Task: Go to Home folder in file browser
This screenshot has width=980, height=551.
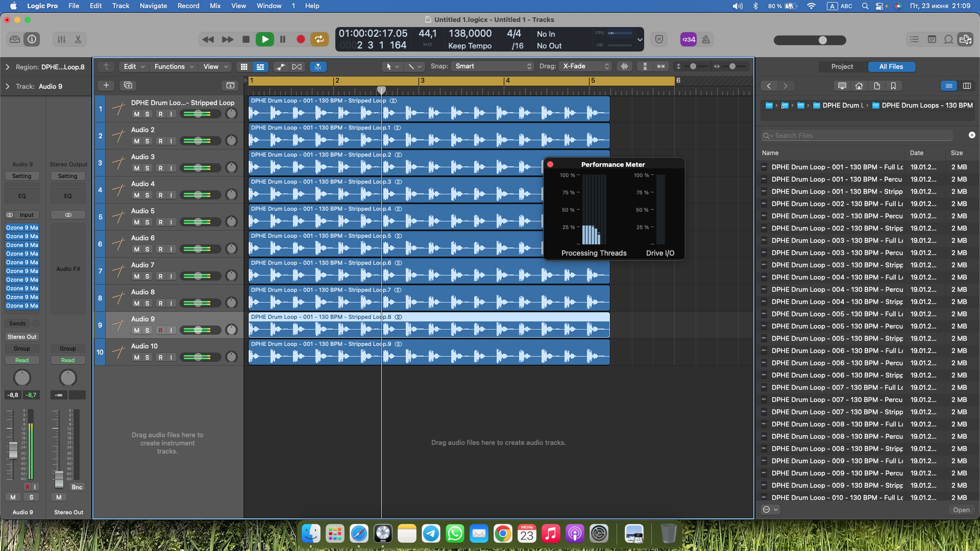Action: point(860,86)
